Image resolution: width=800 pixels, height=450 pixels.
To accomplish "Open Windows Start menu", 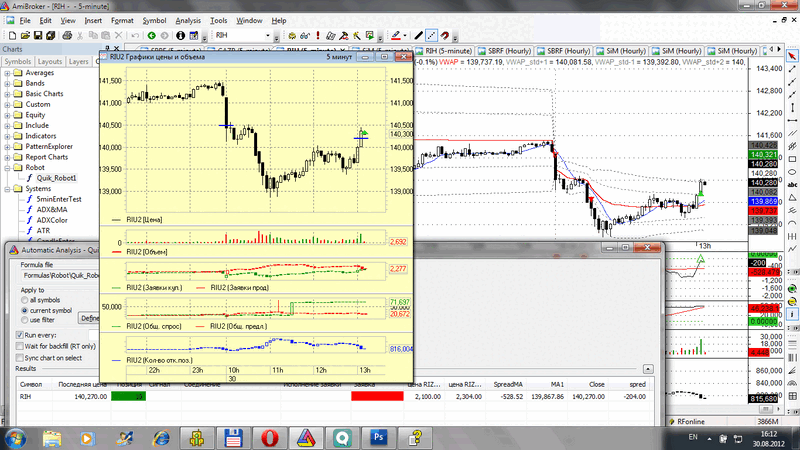I will pyautogui.click(x=14, y=437).
